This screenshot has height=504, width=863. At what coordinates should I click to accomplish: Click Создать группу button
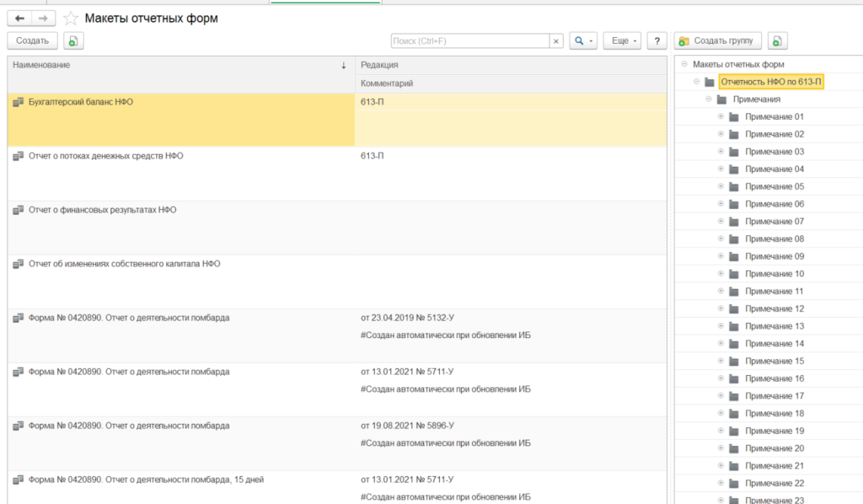pyautogui.click(x=719, y=40)
